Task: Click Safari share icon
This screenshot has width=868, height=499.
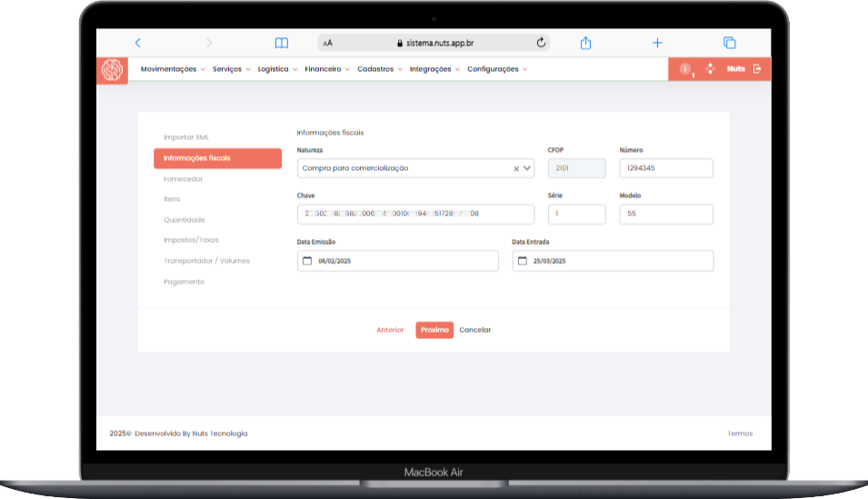Action: point(586,43)
